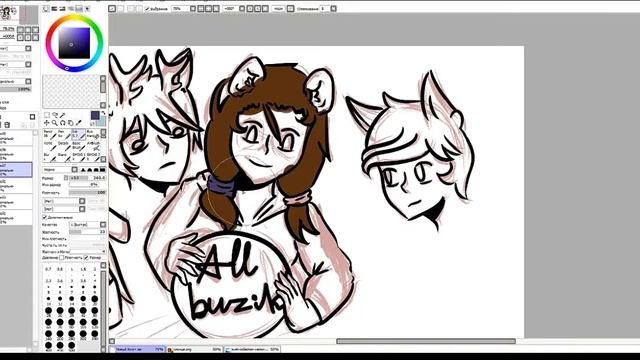Select the topmost layer in layers list
Viewport: 640px width, 360px height.
16,138
